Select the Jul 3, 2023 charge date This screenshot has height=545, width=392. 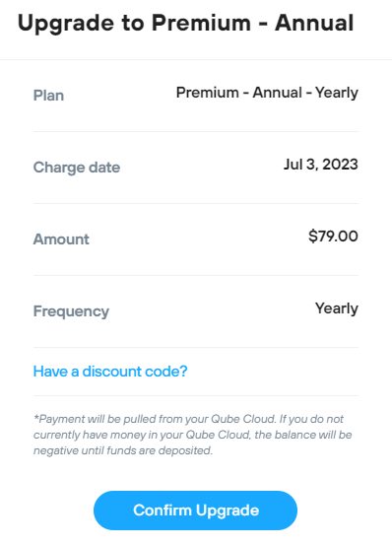tap(320, 165)
